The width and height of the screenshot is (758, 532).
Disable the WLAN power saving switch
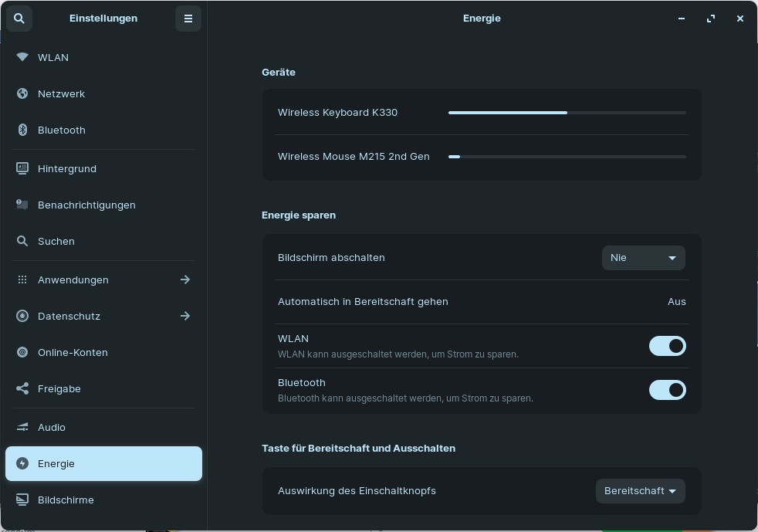point(667,346)
